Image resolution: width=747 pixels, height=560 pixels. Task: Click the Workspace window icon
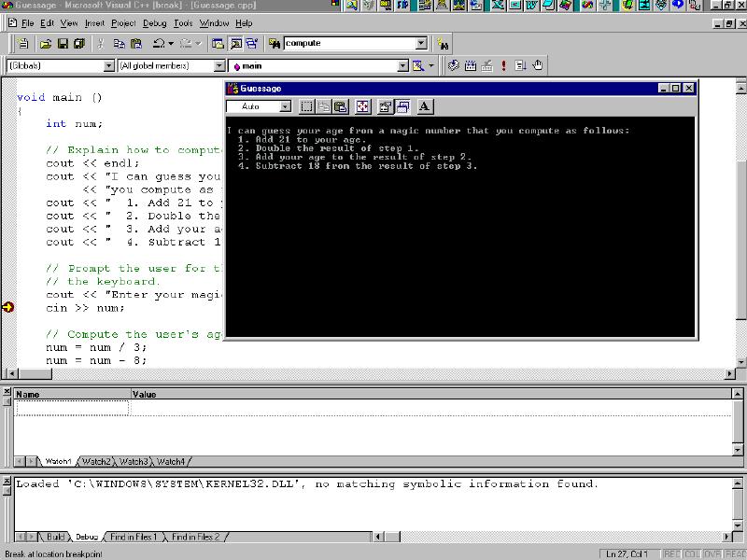218,44
